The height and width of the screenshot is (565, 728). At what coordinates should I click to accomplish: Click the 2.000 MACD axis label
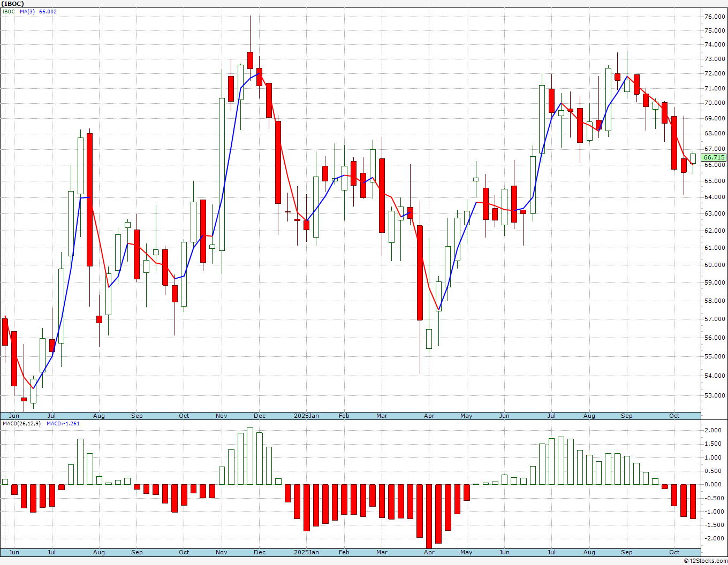[713, 430]
